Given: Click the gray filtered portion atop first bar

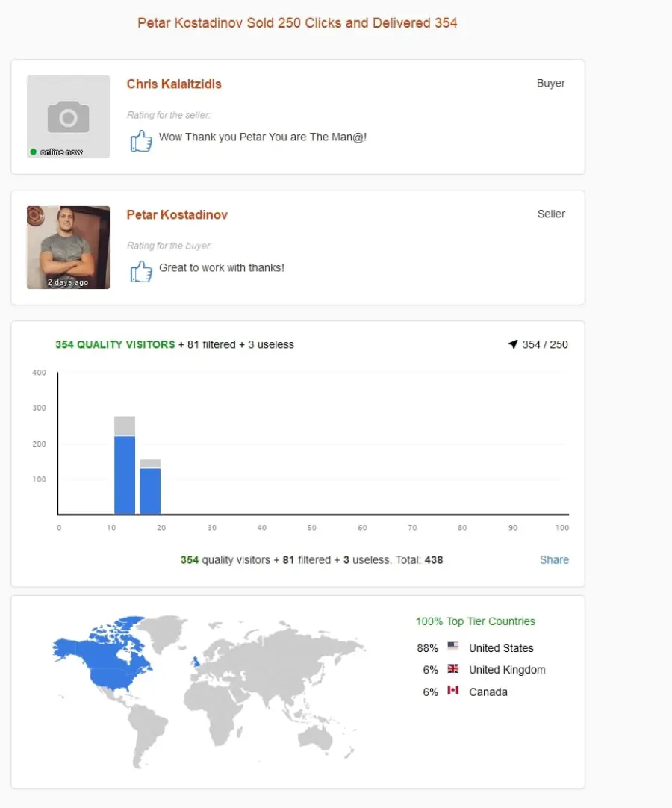Looking at the screenshot, I should (x=124, y=426).
